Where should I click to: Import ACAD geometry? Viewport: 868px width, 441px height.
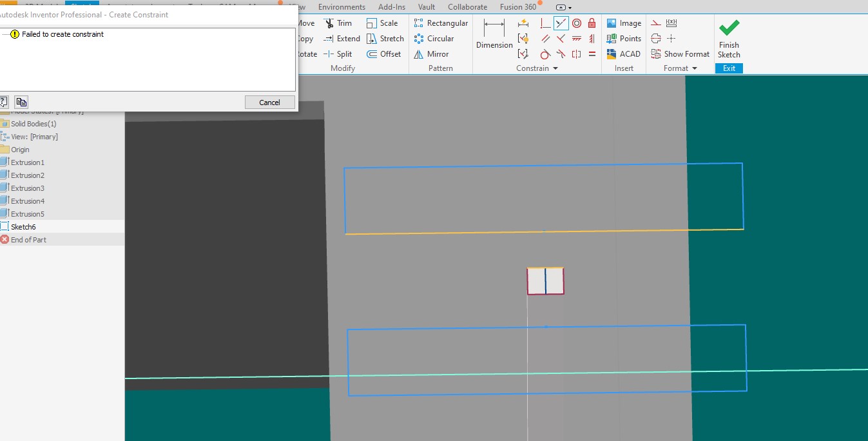623,54
